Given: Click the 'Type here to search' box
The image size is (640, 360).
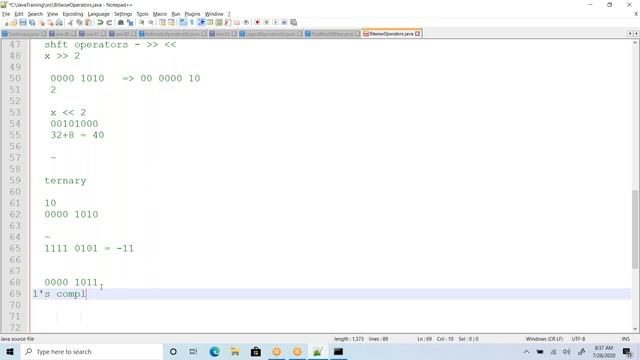Looking at the screenshot, I should click(x=91, y=351).
